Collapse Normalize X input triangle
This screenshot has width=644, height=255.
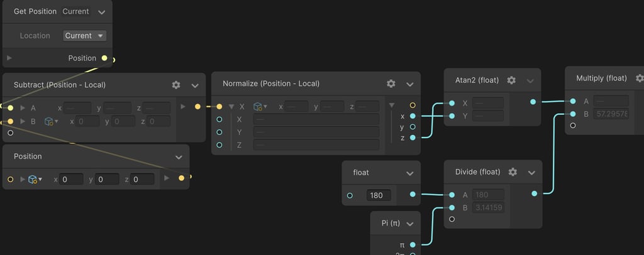(x=231, y=107)
